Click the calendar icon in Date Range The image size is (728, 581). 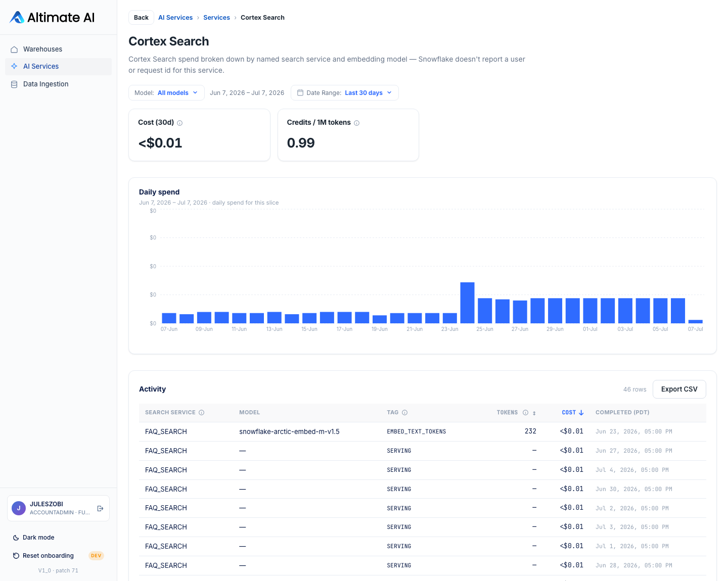(x=300, y=93)
